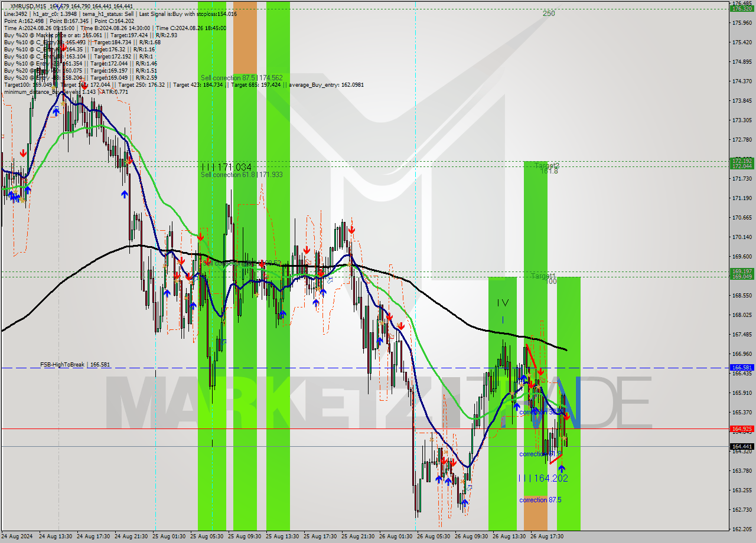Screen dimensions: 756x543
Task: Click the 'Target2' label
Action: [x=546, y=165]
